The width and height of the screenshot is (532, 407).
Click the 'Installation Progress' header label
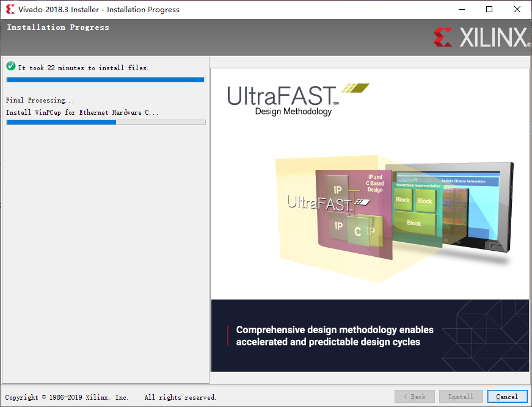tap(58, 27)
